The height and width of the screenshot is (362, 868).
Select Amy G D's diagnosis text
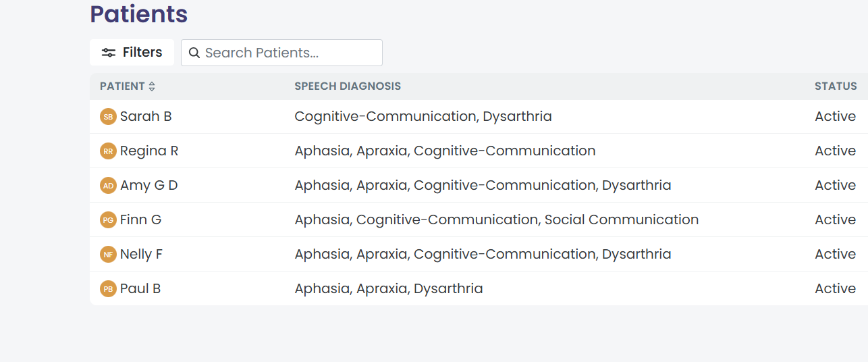[x=483, y=186]
